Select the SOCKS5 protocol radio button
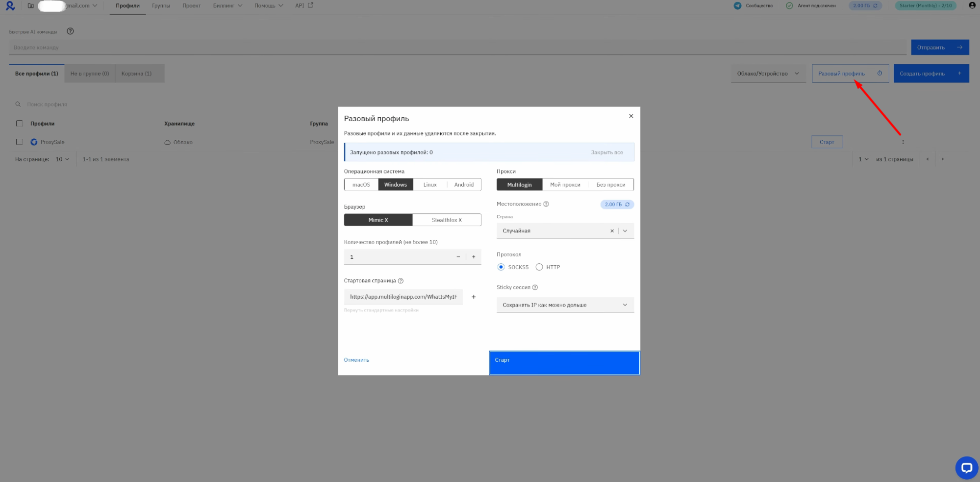 [x=501, y=267]
